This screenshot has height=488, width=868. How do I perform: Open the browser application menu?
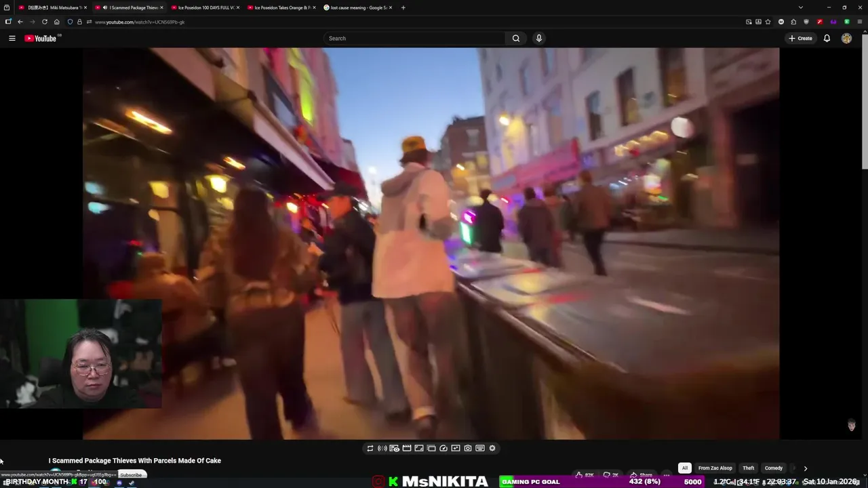click(x=860, y=22)
